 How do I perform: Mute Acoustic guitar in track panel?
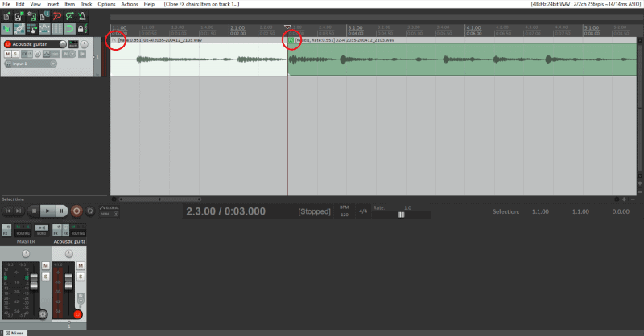(x=7, y=54)
